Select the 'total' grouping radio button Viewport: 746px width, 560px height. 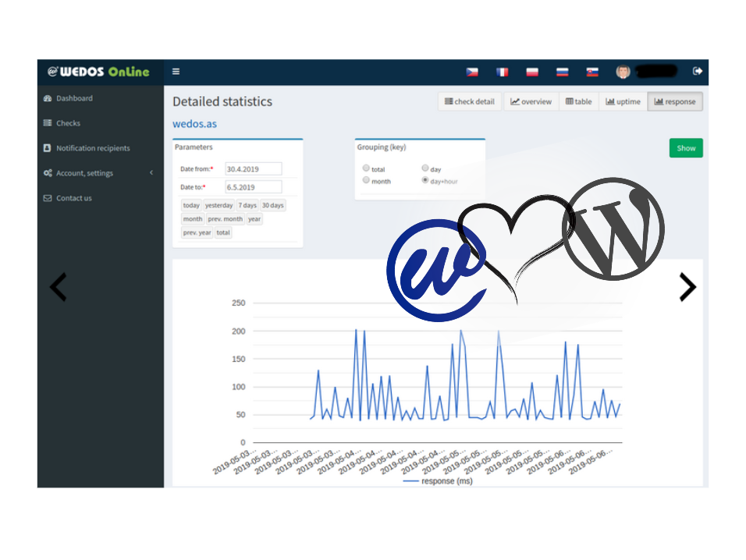[367, 168]
